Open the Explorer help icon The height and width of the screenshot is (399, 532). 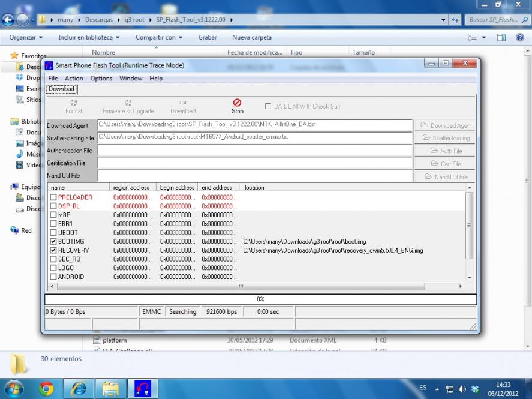click(x=519, y=37)
